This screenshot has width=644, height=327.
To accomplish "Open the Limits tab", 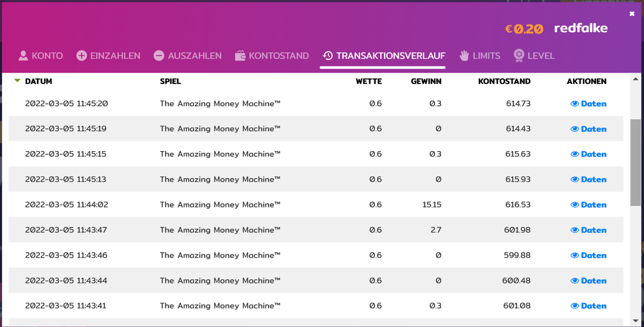I will click(486, 55).
